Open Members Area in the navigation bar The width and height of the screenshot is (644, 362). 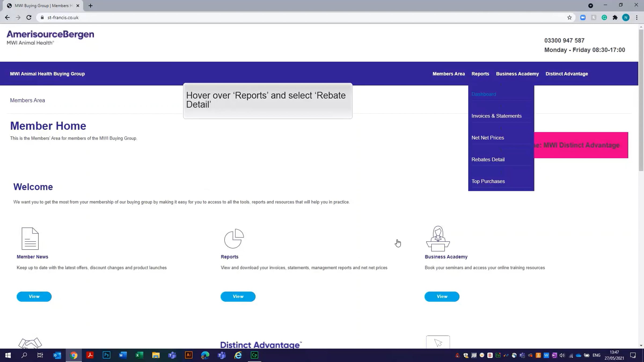[x=449, y=74]
